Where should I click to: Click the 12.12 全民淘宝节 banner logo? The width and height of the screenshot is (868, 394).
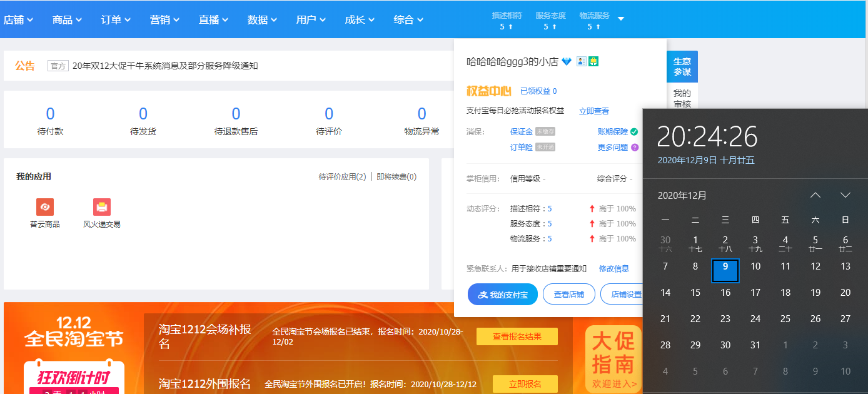[x=74, y=332]
